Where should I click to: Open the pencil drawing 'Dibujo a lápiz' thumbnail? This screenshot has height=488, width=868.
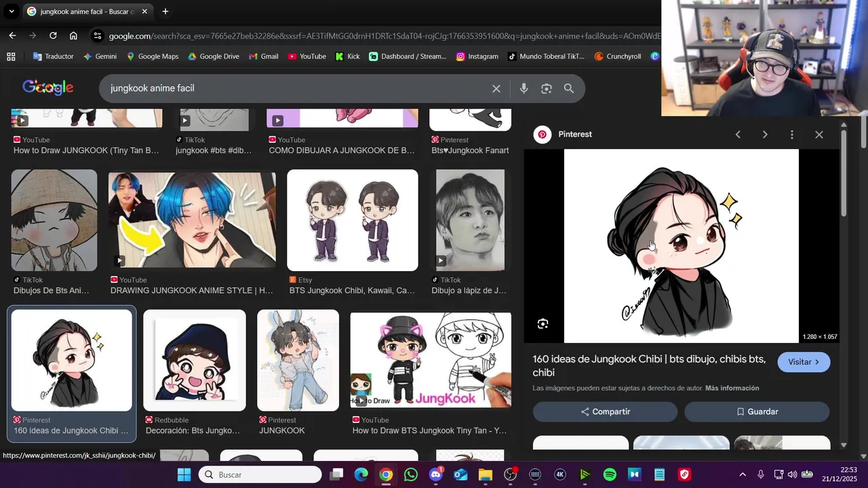470,220
